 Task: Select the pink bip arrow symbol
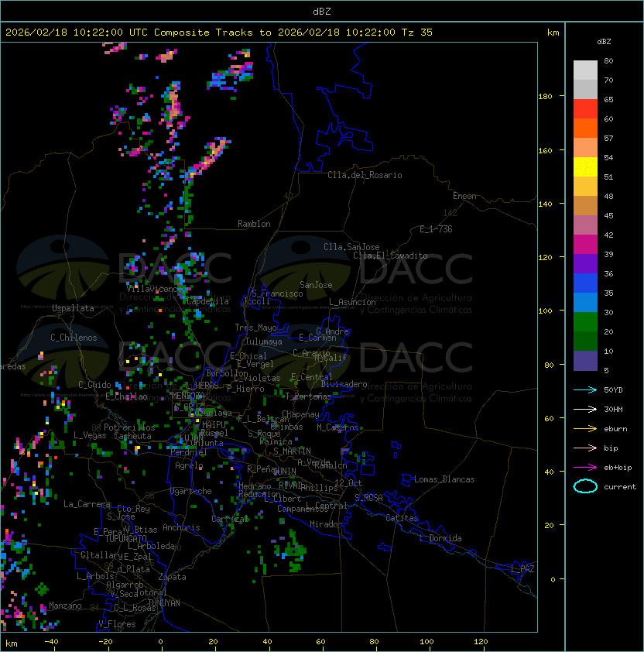(x=585, y=448)
